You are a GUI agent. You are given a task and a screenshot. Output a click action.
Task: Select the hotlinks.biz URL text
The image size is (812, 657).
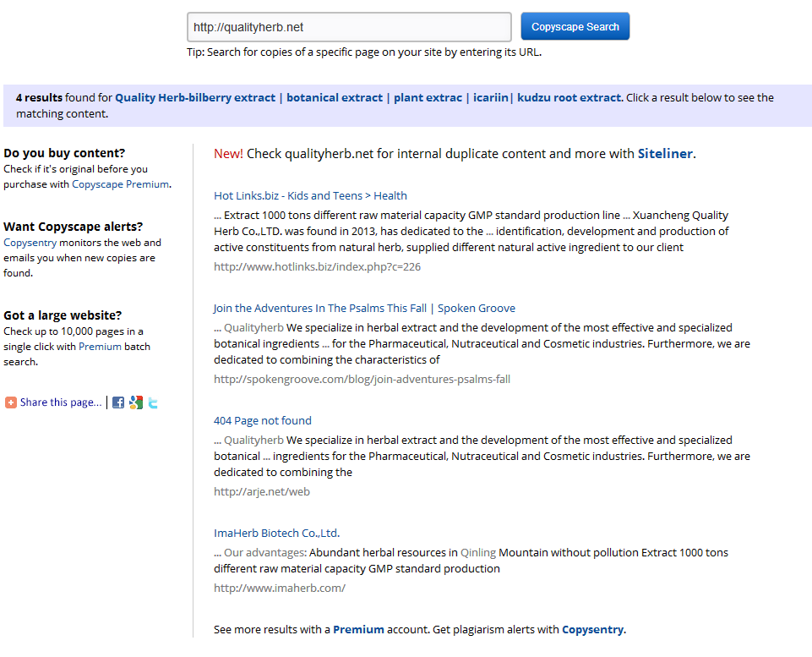click(x=317, y=267)
